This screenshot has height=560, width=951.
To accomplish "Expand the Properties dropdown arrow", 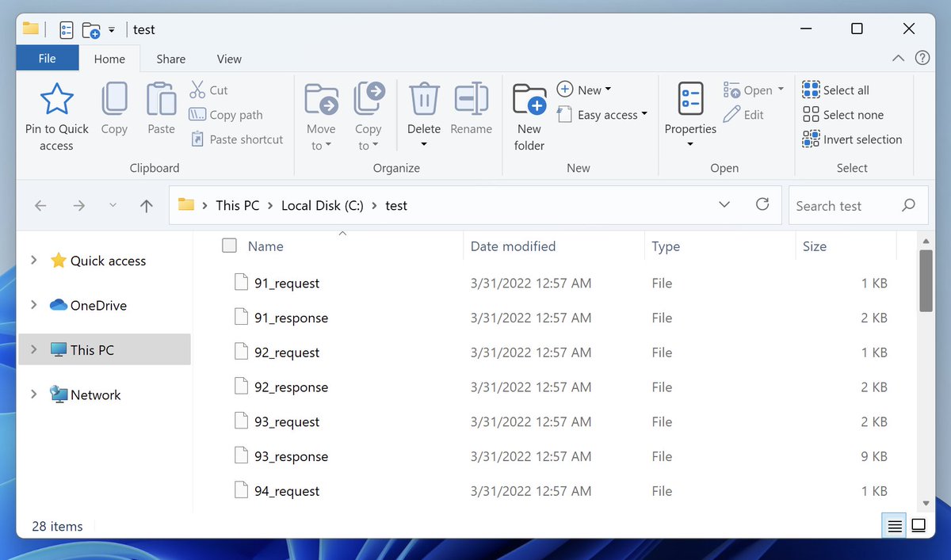I will coord(690,144).
